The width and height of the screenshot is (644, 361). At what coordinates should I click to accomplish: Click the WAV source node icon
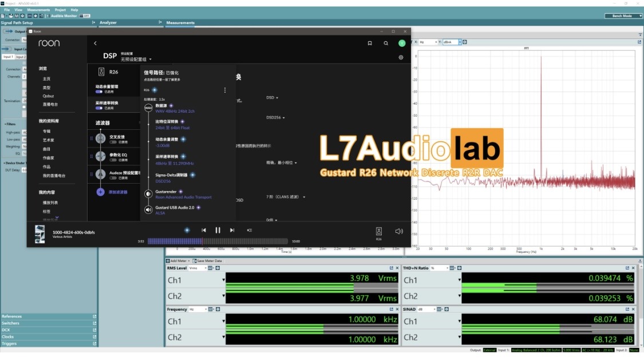[x=148, y=108]
